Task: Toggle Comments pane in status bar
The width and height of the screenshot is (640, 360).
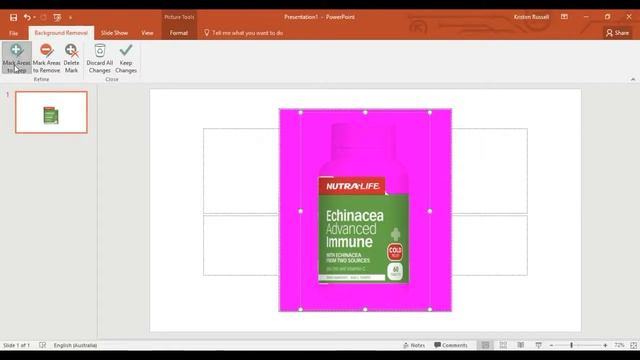Action: [451, 345]
